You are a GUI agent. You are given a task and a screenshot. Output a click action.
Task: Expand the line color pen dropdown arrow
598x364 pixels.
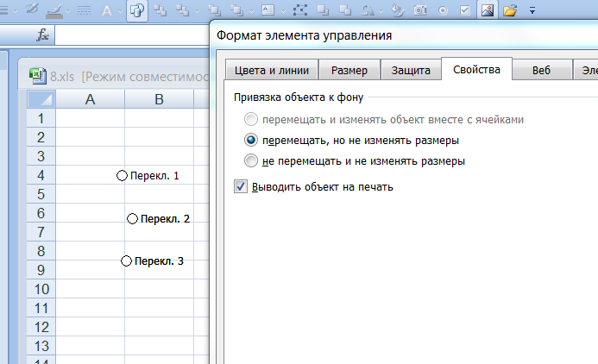coord(67,11)
